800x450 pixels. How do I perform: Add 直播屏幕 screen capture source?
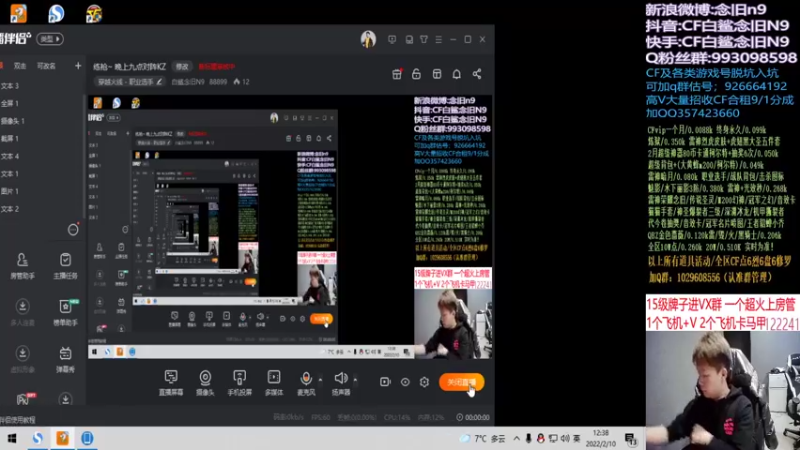(171, 383)
